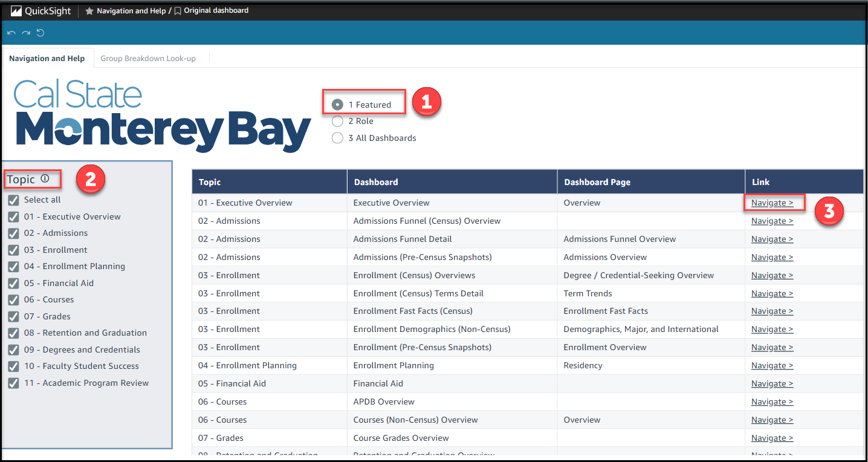Click Navigate link for Financial Aid row
Viewport: 868px width, 462px height.
(772, 383)
